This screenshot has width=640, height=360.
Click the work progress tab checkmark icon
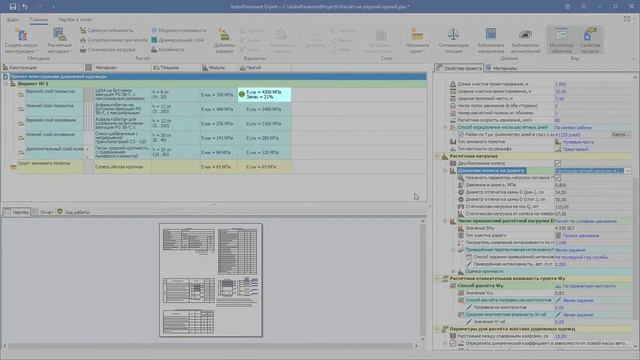pos(60,211)
